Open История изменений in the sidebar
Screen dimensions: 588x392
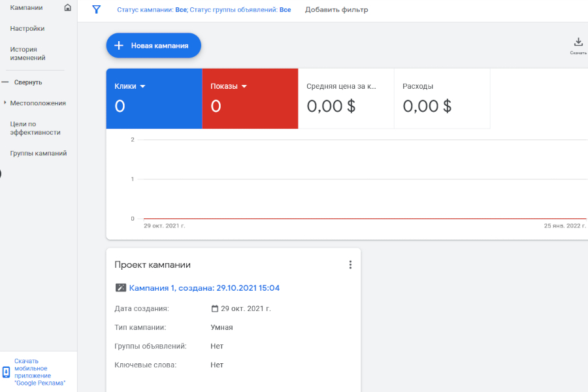click(x=27, y=54)
